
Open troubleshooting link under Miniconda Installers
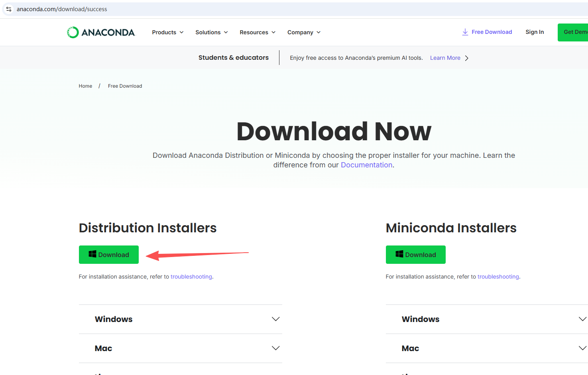pyautogui.click(x=498, y=277)
